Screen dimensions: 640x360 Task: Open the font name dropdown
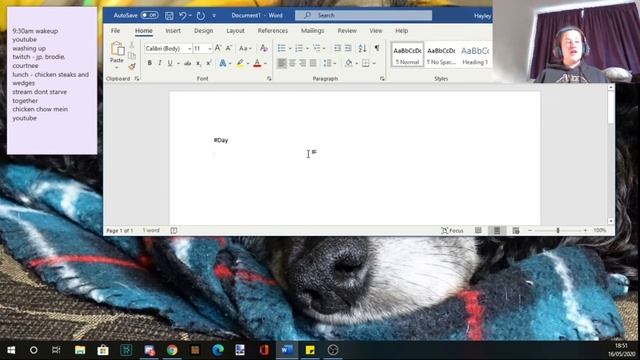pyautogui.click(x=189, y=49)
